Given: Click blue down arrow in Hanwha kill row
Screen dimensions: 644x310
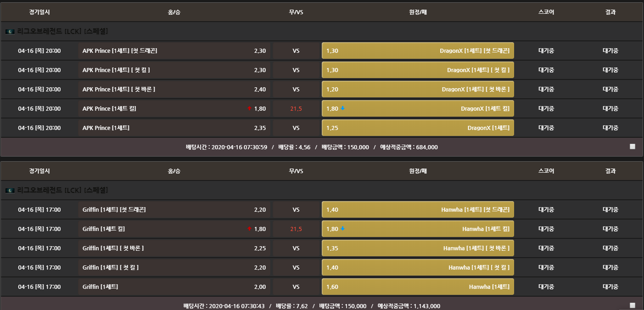Looking at the screenshot, I should coord(343,229).
